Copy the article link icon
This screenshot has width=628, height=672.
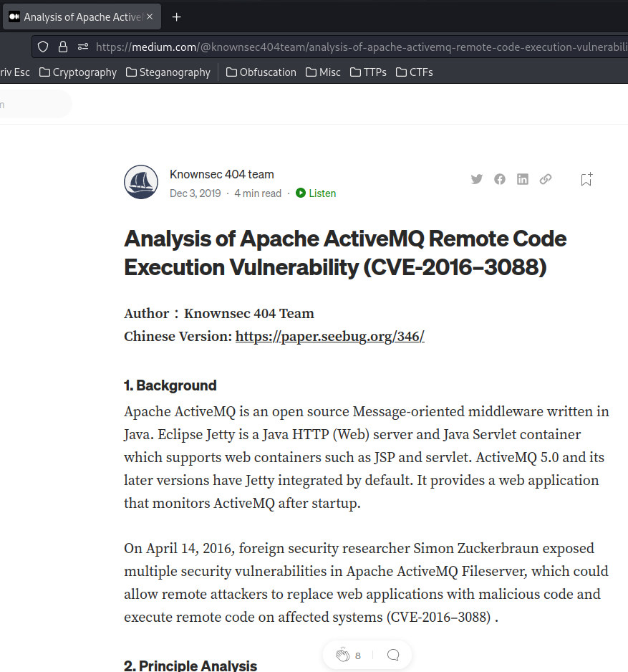pyautogui.click(x=546, y=179)
